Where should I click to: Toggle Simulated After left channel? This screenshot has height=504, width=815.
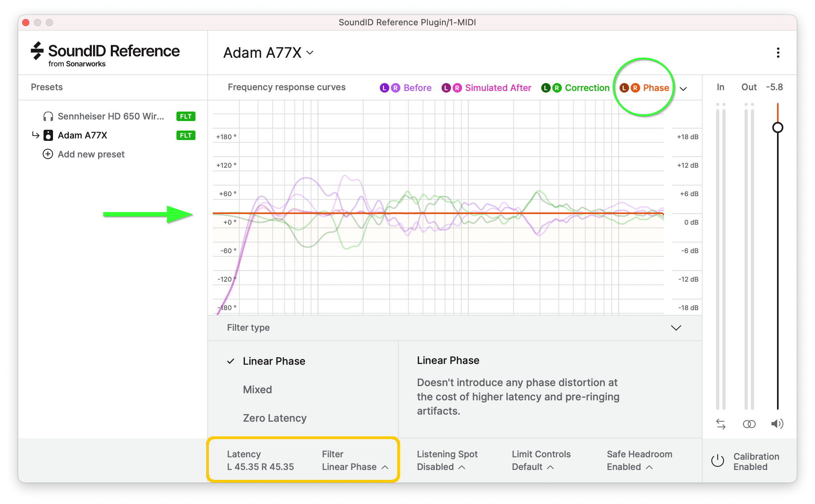(446, 88)
